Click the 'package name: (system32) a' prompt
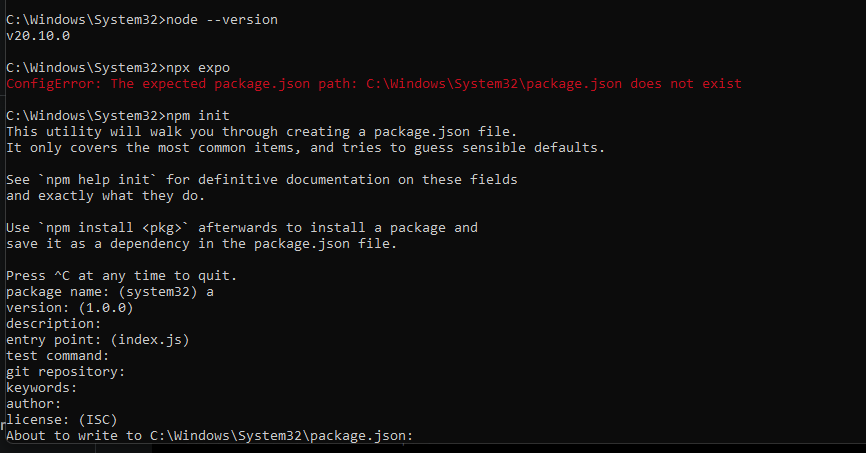Image resolution: width=866 pixels, height=453 pixels. [x=110, y=292]
